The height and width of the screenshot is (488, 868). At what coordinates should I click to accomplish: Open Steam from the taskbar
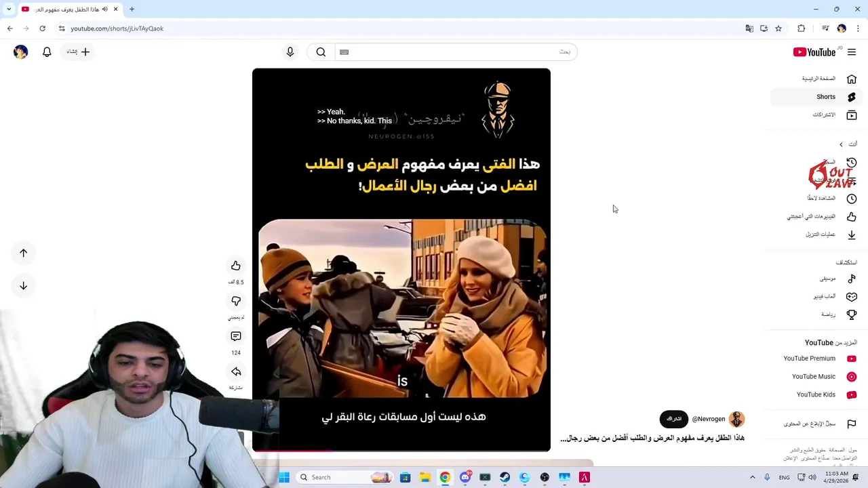coord(505,477)
